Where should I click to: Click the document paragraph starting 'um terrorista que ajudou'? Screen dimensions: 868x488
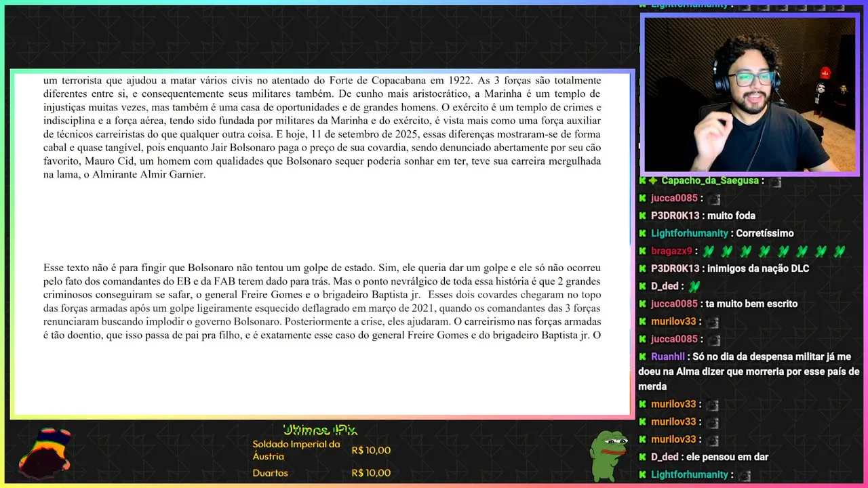(x=322, y=127)
